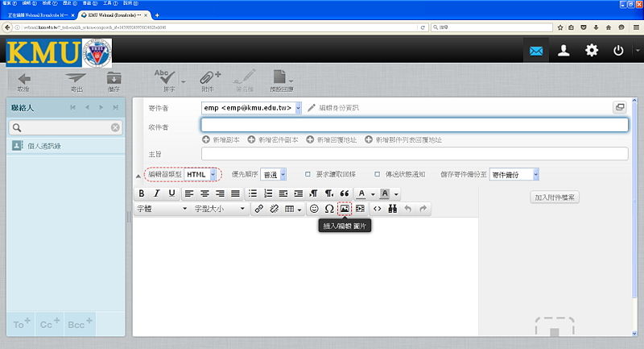Add a Reply-To address link
Viewport: 644px width, 349px height.
click(332, 139)
